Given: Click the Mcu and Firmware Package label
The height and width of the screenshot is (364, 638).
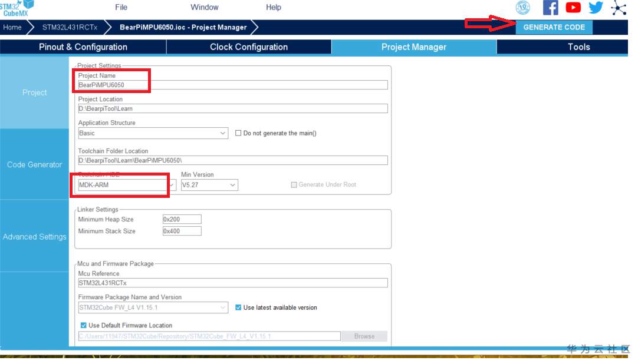Looking at the screenshot, I should 116,264.
